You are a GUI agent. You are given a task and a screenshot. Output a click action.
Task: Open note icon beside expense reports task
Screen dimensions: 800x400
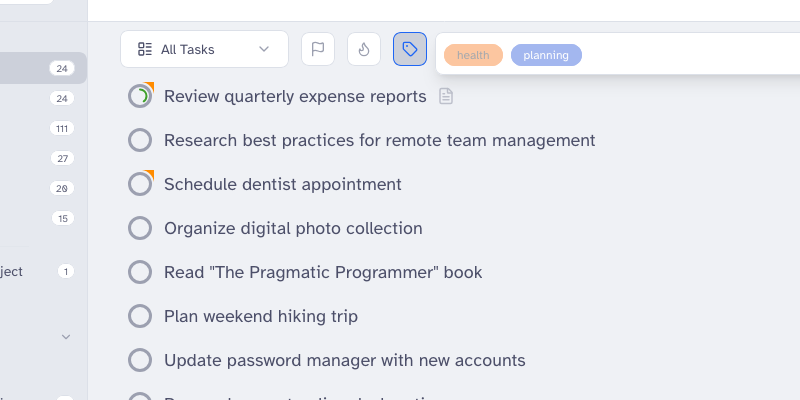pyautogui.click(x=446, y=97)
